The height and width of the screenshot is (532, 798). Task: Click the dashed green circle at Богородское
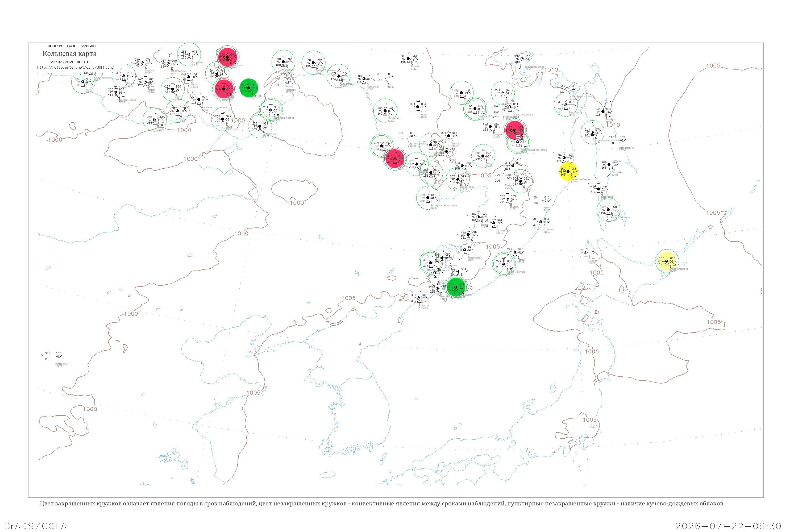566,105
